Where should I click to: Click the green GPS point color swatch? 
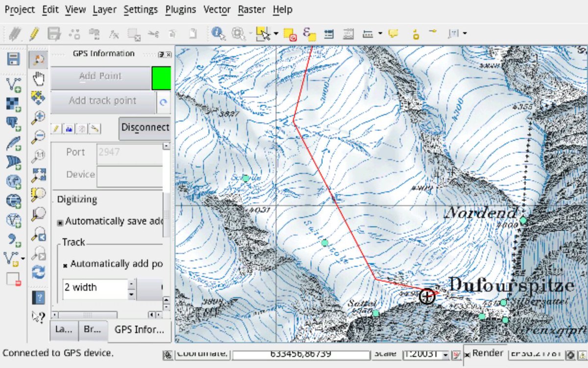coord(161,78)
